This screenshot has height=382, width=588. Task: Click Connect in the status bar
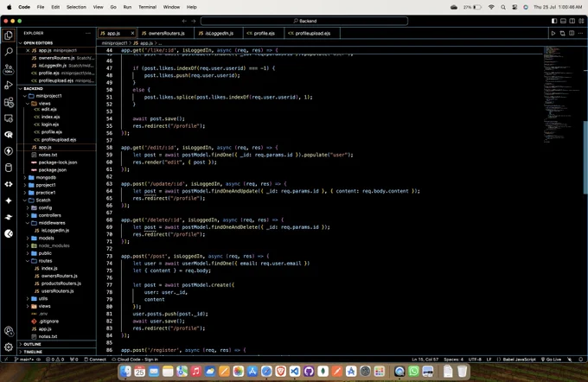[95, 360]
